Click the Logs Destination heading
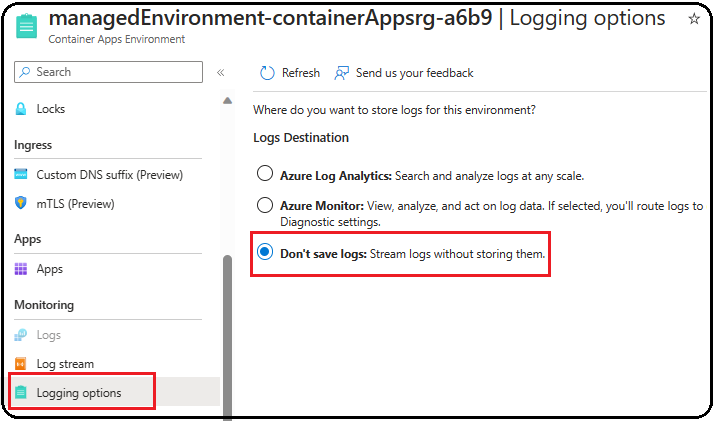Viewport: 714px width, 421px height. pos(301,137)
